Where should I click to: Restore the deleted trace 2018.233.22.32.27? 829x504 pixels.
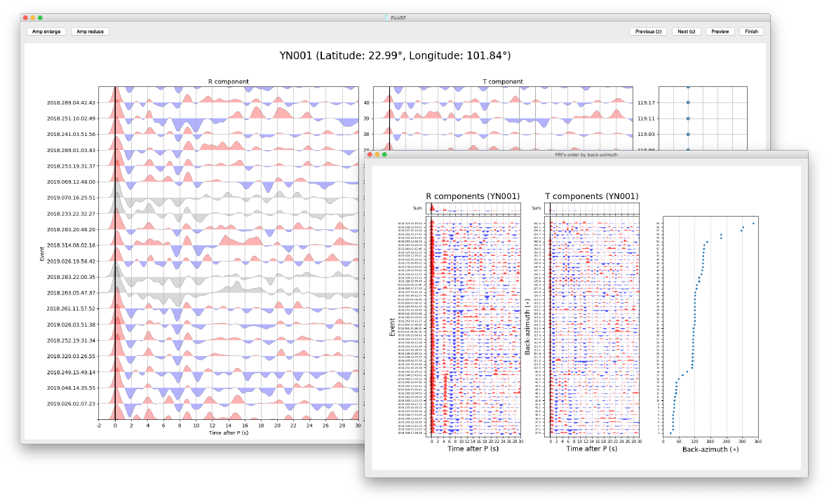(210, 213)
